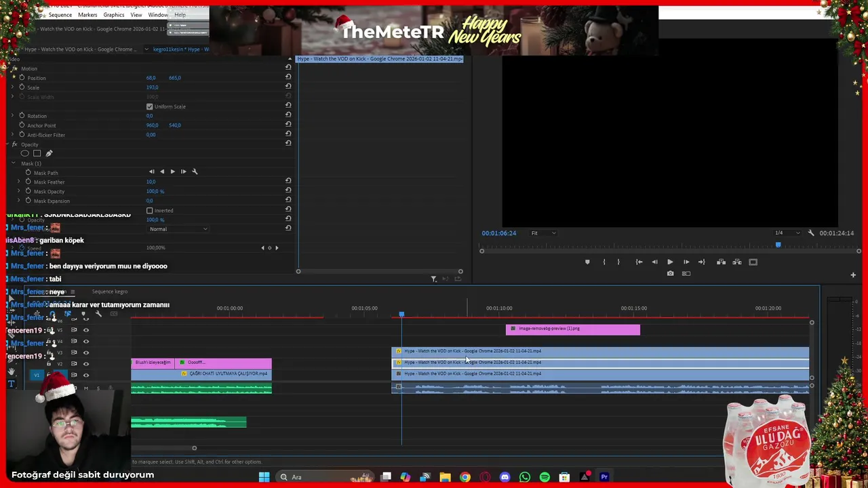
Task: Click the Lift button
Action: pos(721,262)
